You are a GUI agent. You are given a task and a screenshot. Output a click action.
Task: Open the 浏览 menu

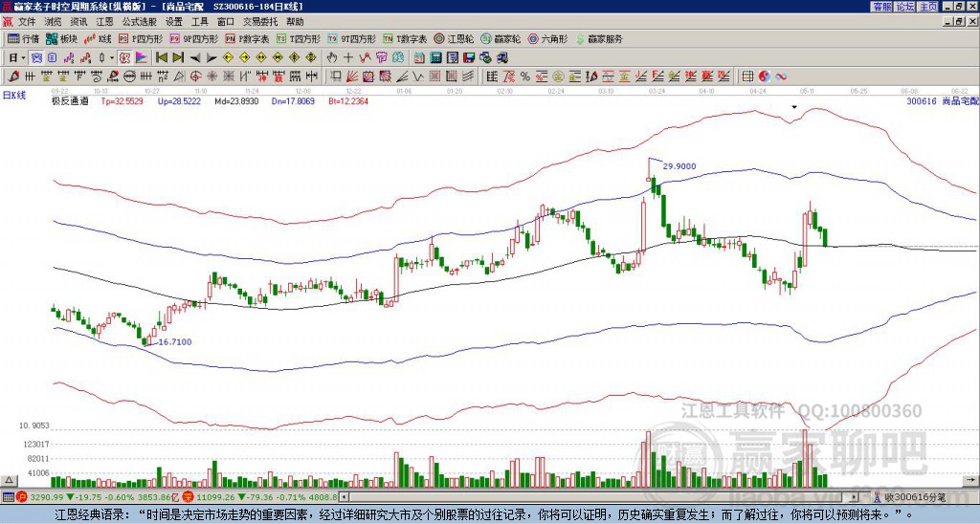(x=54, y=22)
